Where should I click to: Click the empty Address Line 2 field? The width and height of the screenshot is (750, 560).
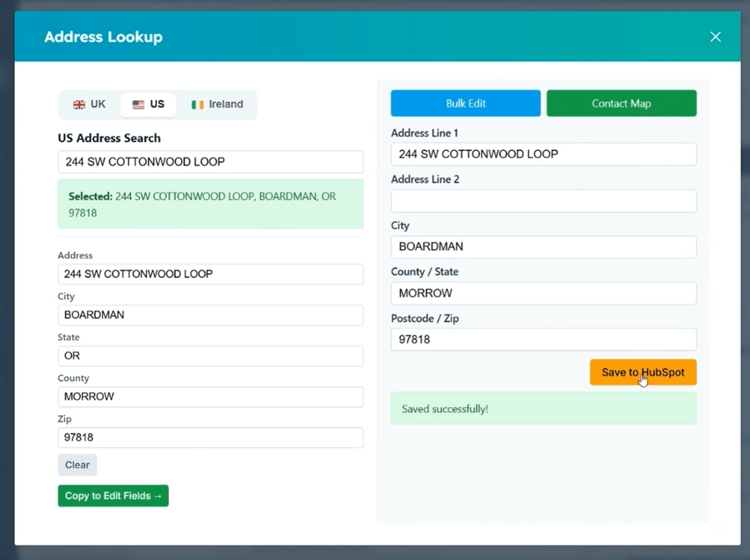[543, 201]
